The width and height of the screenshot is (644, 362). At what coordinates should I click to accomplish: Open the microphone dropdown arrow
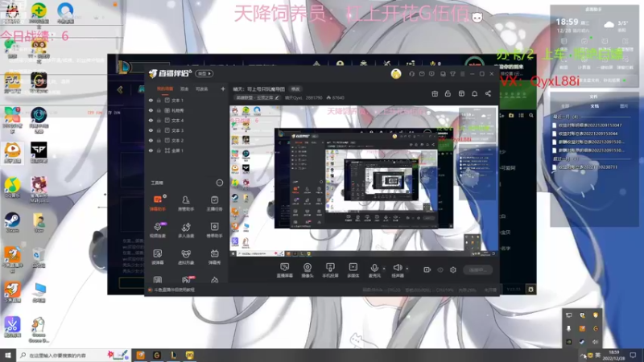[384, 269]
